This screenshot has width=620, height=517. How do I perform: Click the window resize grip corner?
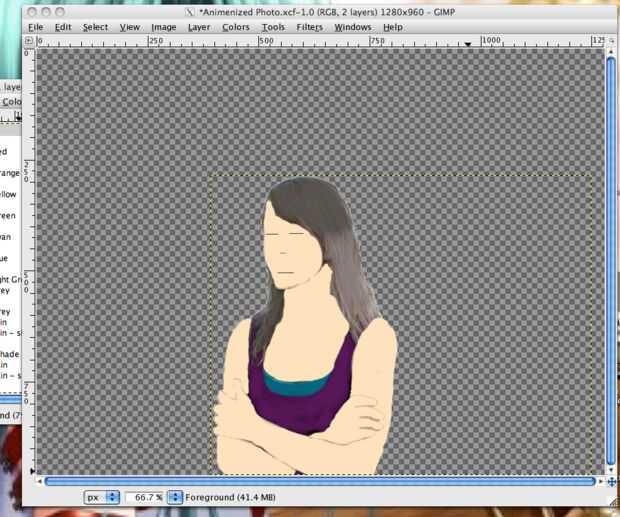612,500
